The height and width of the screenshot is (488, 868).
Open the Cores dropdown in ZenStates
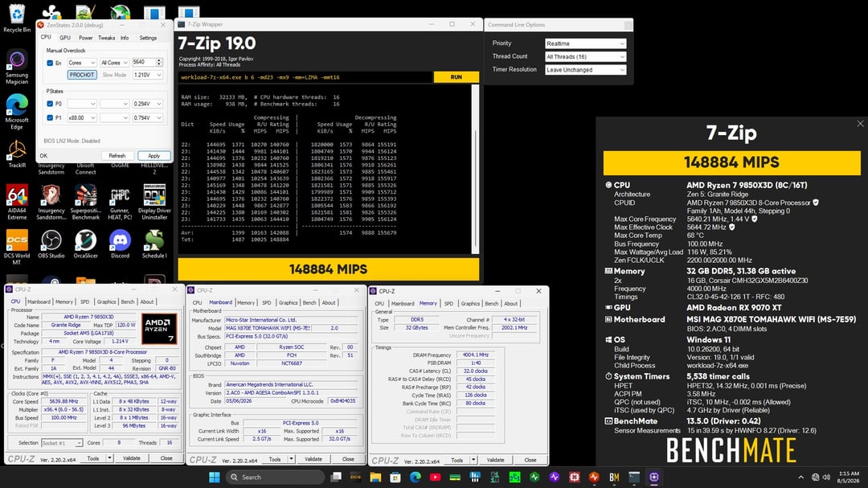(82, 63)
